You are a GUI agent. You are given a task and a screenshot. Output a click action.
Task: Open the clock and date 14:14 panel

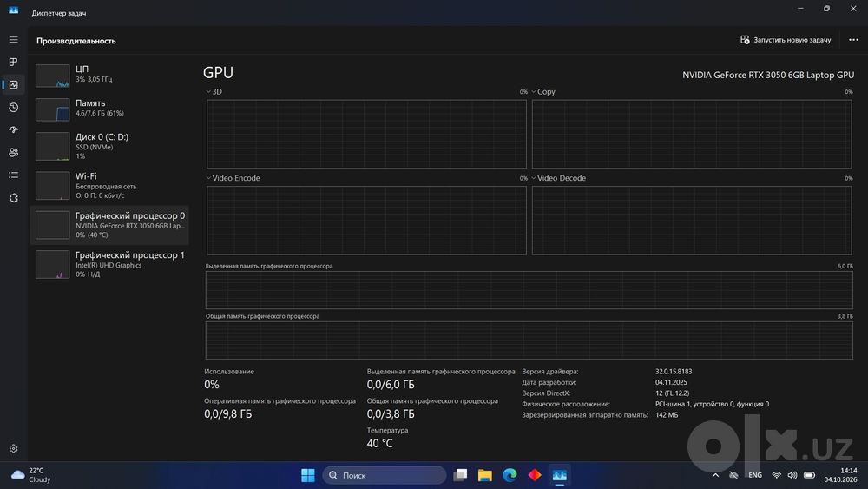(840, 475)
